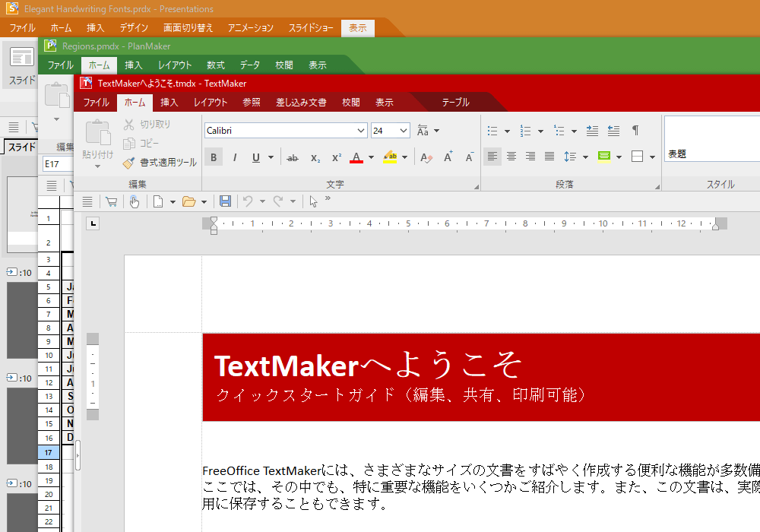Click the shopping cart icon in quick toolbar
760x532 pixels.
[112, 201]
